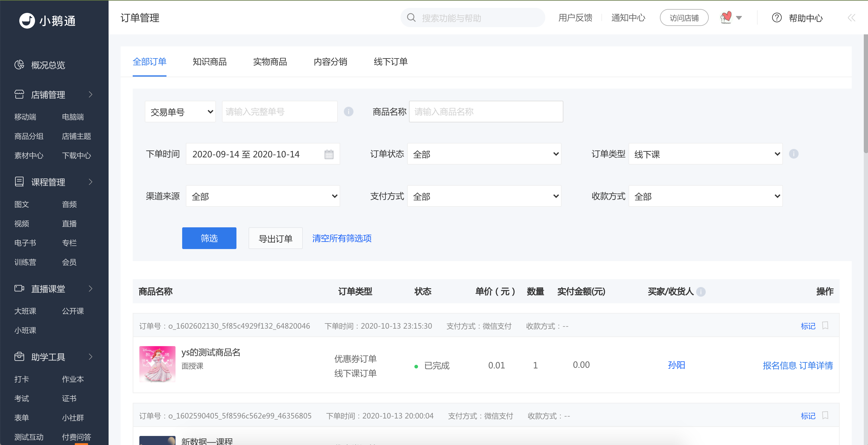The height and width of the screenshot is (445, 868).
Task: Open the 支付方式 dropdown
Action: click(484, 196)
